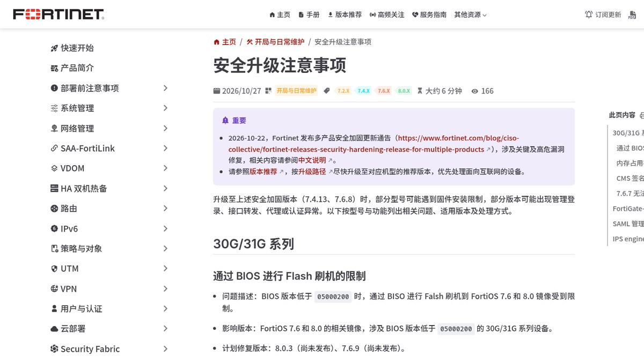Click the Security Fabric sidebar icon
The image size is (644, 362).
tap(54, 349)
